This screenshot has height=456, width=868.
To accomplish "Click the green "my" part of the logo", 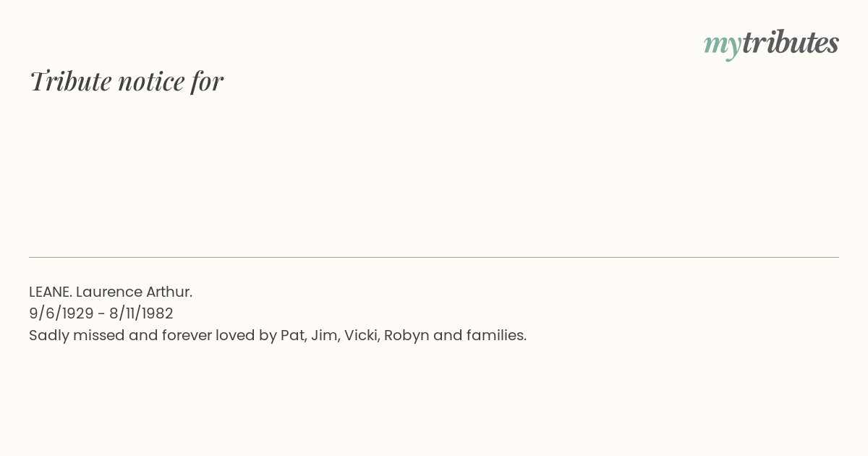I will (x=722, y=46).
